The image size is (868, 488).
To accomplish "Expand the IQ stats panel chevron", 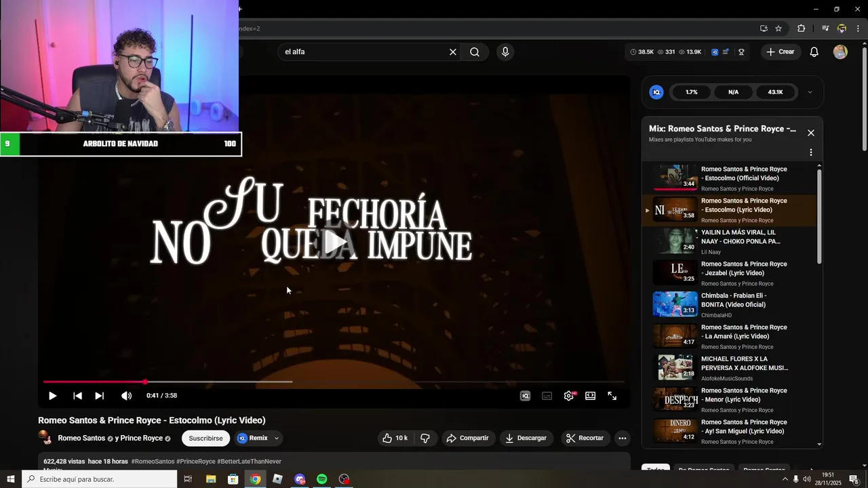I will point(810,92).
